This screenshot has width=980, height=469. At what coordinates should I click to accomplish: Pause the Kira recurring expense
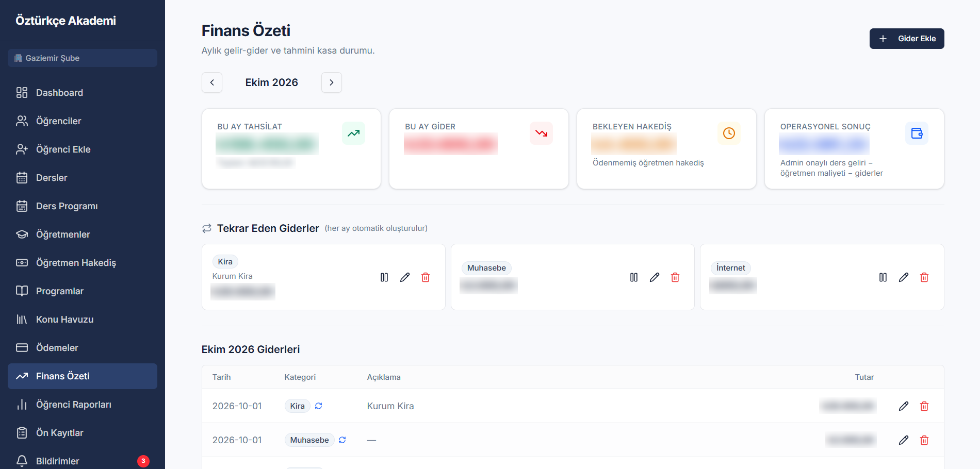click(x=384, y=277)
